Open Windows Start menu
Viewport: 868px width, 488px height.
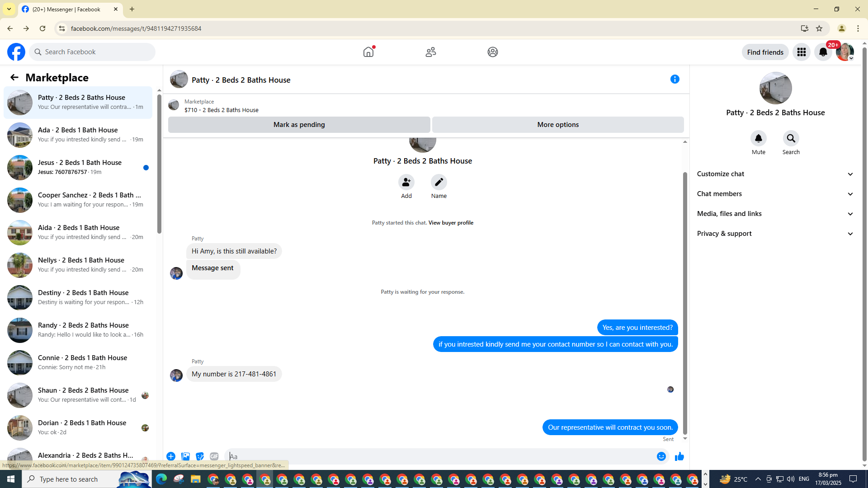point(11,479)
